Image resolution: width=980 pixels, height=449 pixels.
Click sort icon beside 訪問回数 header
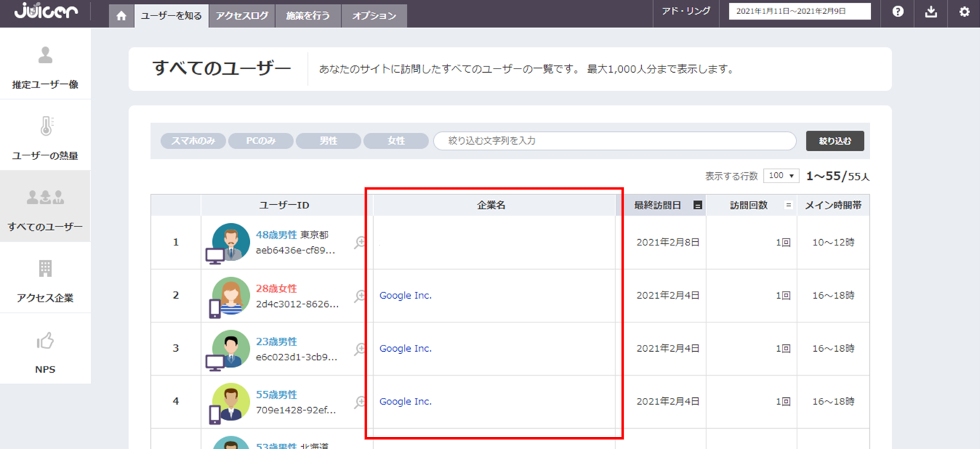click(788, 205)
